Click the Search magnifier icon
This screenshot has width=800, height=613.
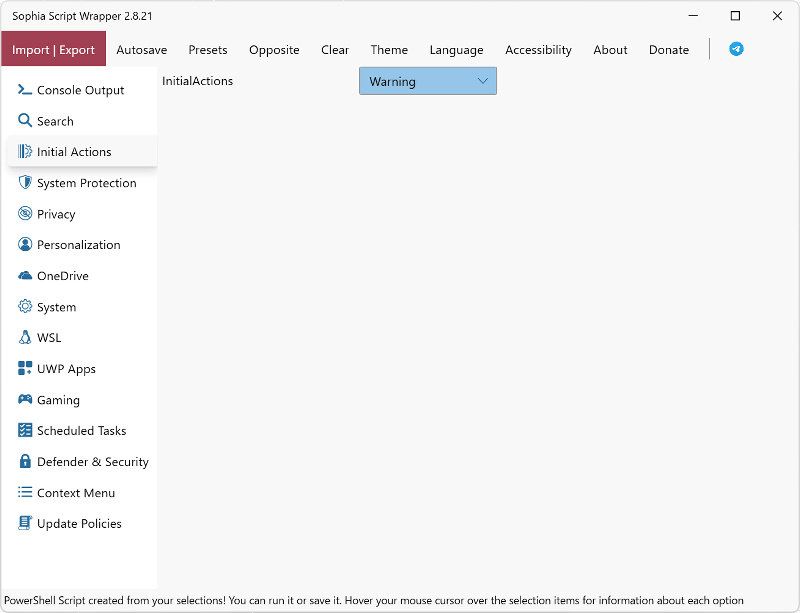coord(25,121)
